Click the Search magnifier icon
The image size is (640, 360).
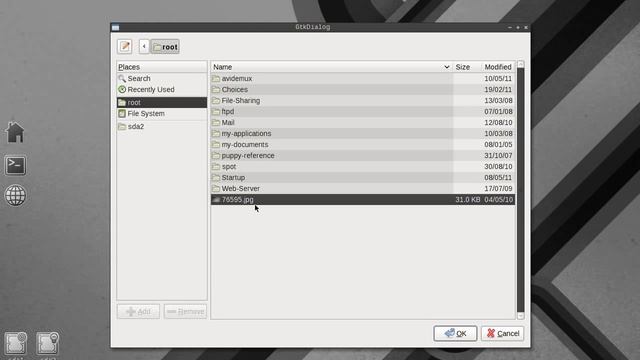click(122, 78)
